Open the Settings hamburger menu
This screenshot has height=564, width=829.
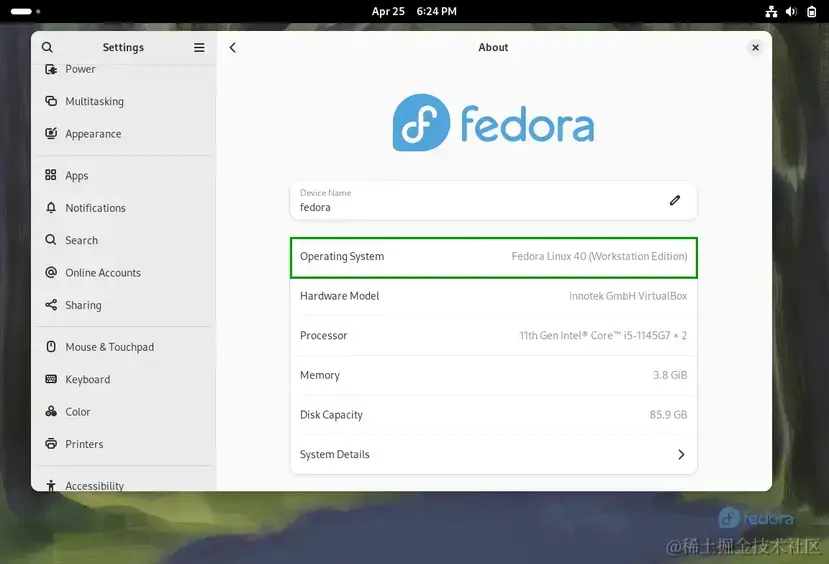coord(199,48)
